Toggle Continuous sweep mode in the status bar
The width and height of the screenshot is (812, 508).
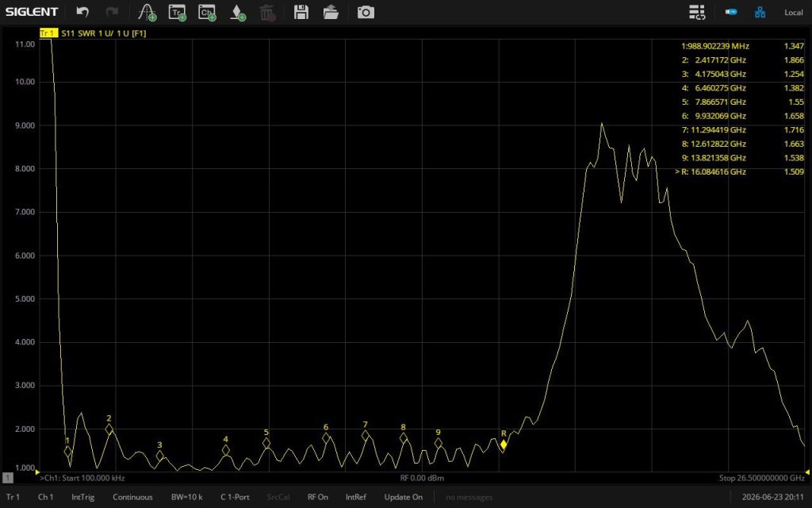point(132,497)
